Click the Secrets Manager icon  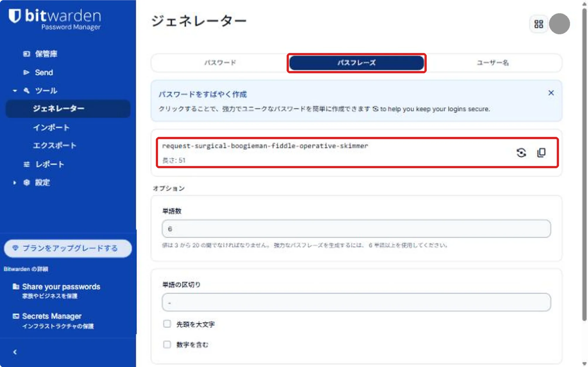coord(16,316)
